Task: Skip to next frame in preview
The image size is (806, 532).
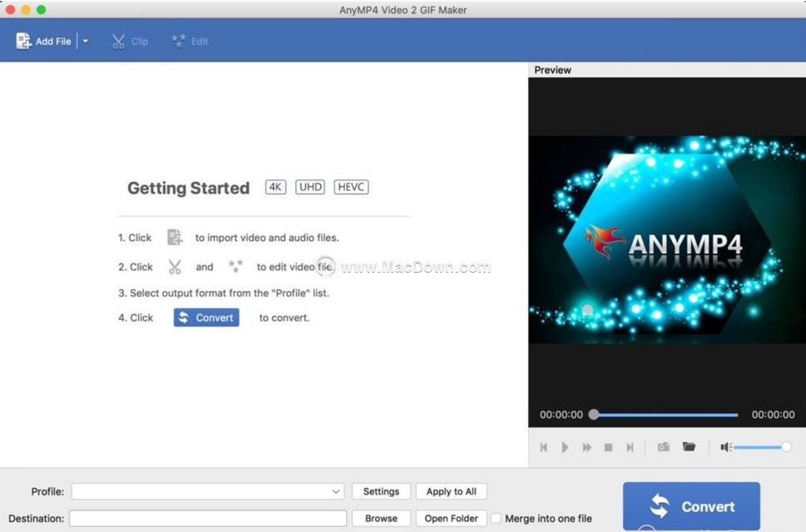Action: [x=630, y=447]
